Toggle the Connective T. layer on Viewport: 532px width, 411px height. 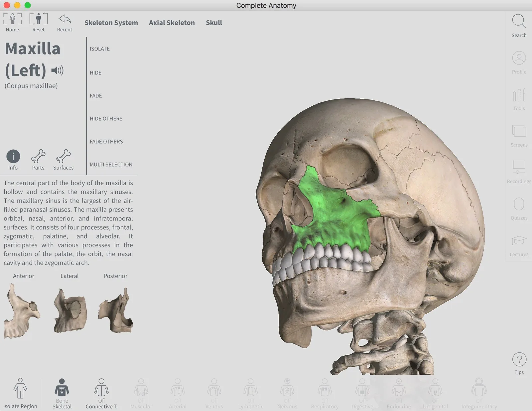(x=101, y=388)
